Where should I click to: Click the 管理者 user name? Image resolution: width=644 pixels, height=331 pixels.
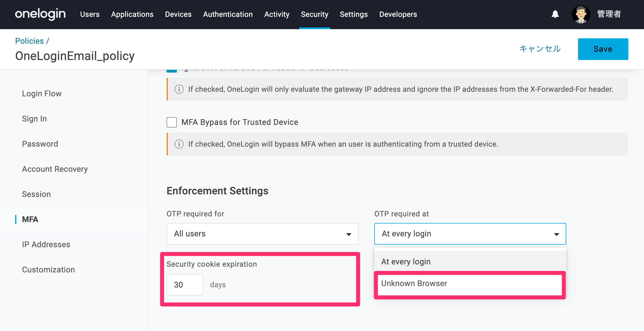coord(609,14)
